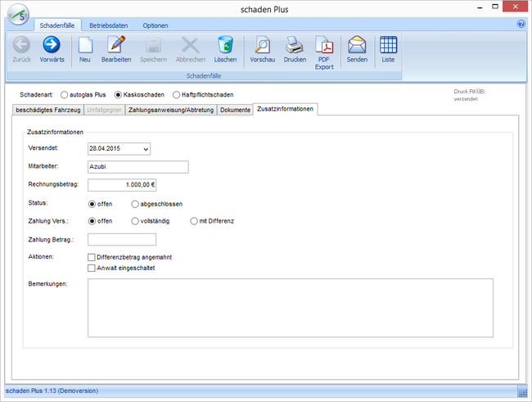
Task: Open Vorschau print preview
Action: [x=262, y=46]
